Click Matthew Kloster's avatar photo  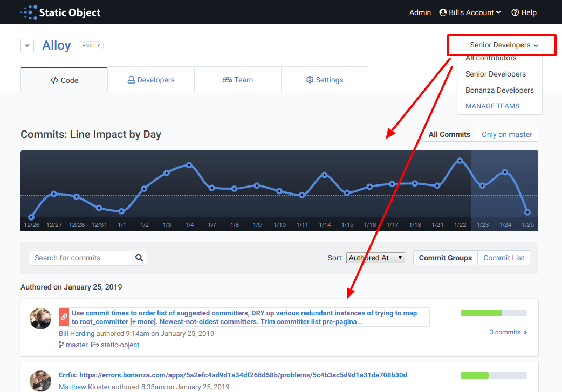40,380
